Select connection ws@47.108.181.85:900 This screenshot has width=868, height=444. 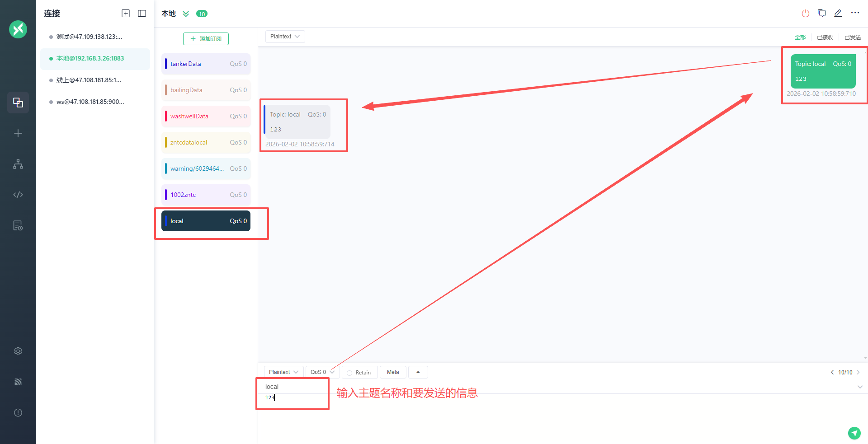(95, 102)
